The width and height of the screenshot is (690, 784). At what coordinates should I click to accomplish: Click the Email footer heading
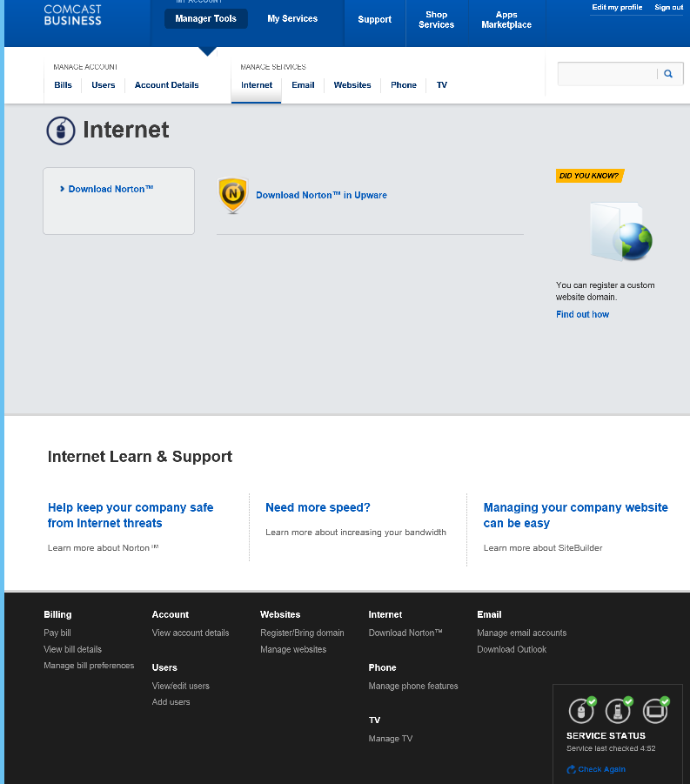[489, 614]
